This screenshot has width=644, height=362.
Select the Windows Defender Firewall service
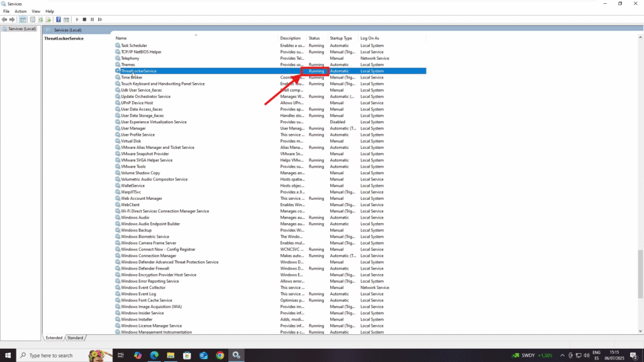point(145,268)
